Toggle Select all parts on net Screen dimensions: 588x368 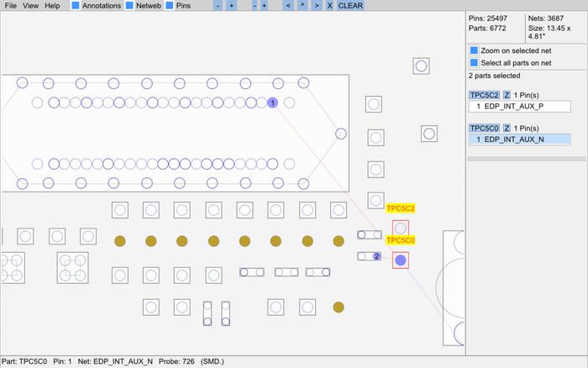475,63
